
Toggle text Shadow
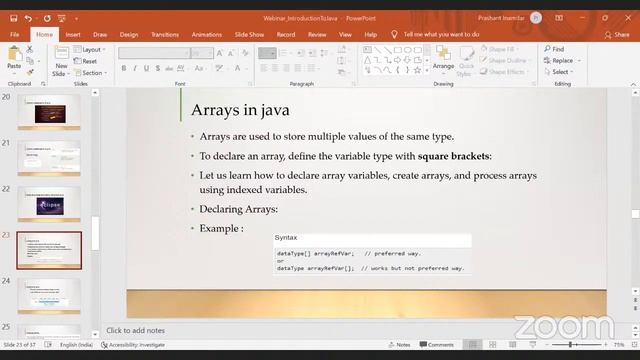point(158,68)
